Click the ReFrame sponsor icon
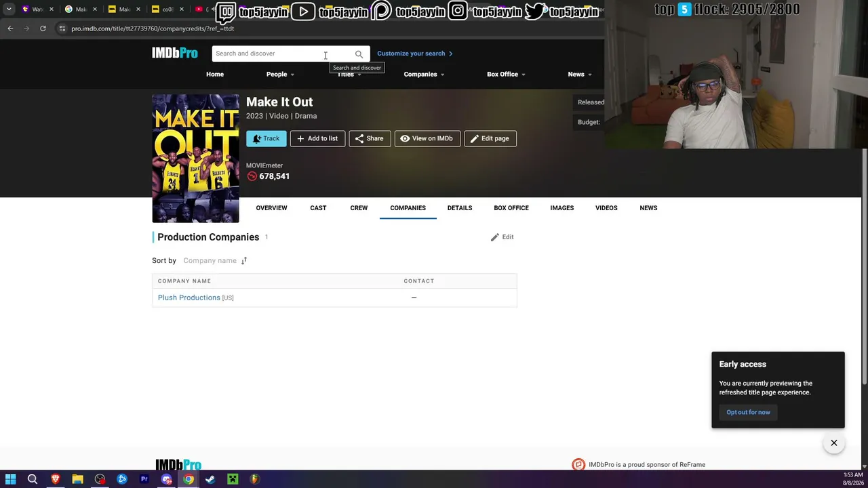The width and height of the screenshot is (868, 488). [578, 464]
